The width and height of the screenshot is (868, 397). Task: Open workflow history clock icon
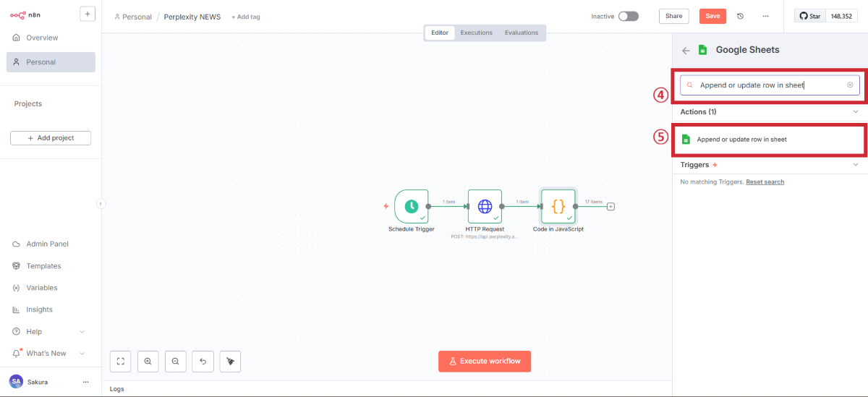(740, 16)
